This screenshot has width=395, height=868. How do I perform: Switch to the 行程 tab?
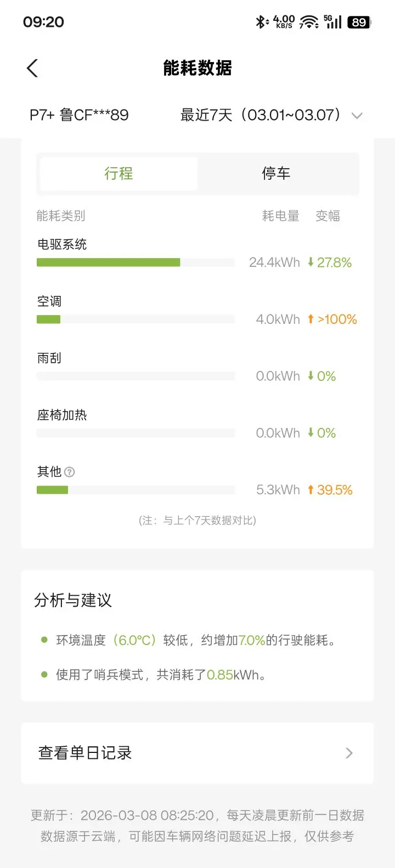(x=119, y=174)
